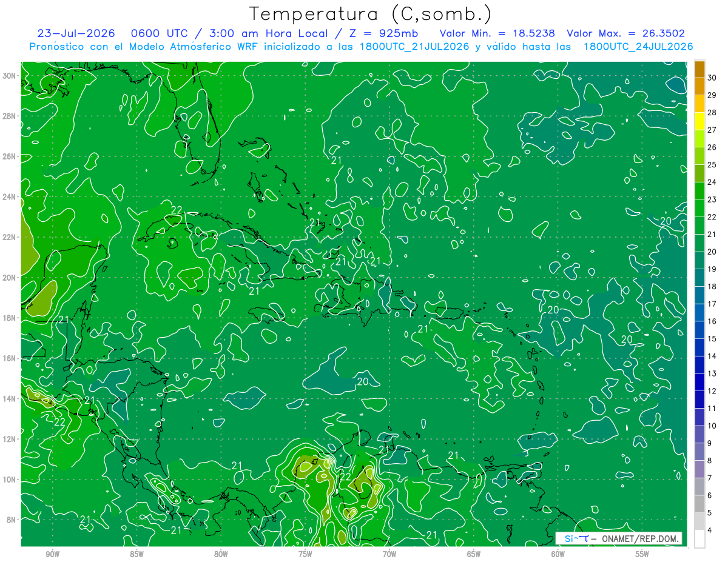Click the colorbar label '23'
This screenshot has width=728, height=562.
(x=712, y=199)
